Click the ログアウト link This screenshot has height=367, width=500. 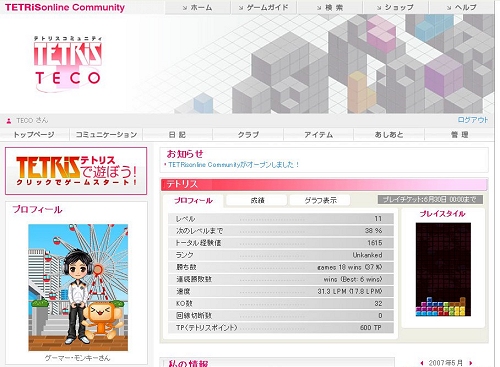[x=473, y=120]
